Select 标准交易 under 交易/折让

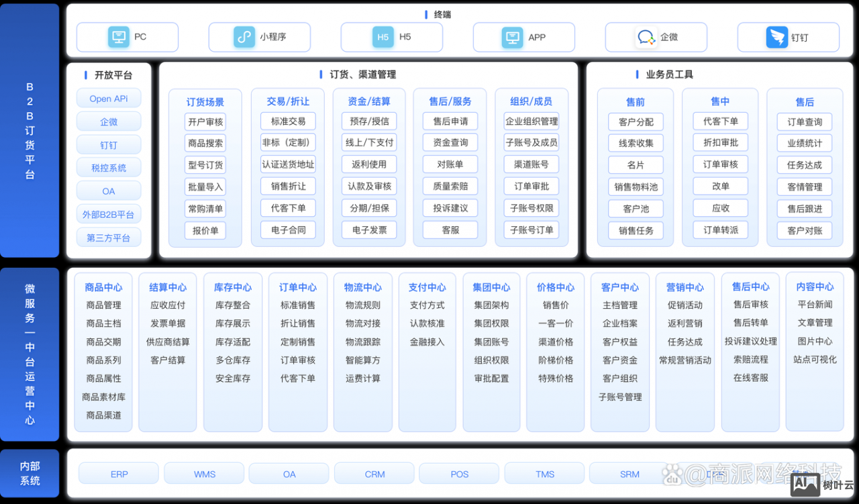pos(287,121)
